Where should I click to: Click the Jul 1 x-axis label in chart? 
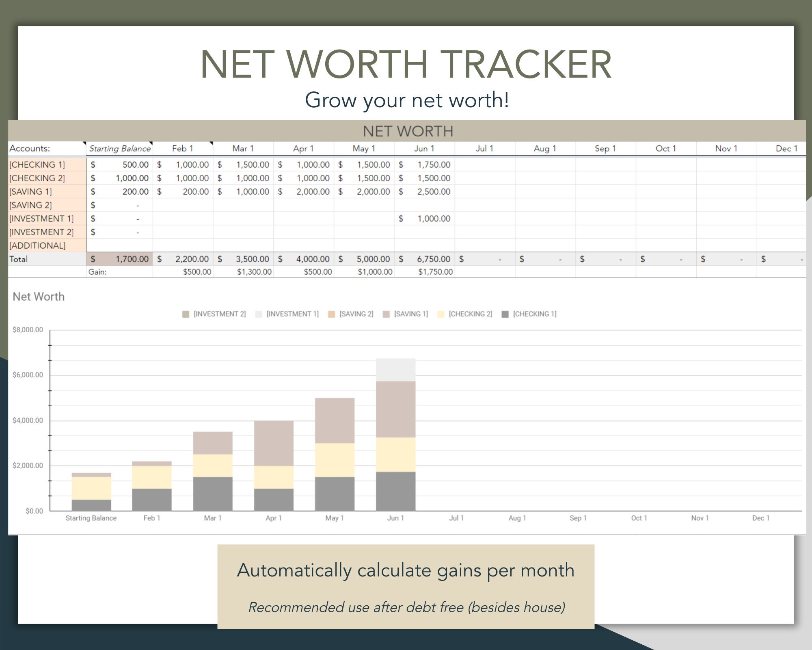pyautogui.click(x=456, y=518)
